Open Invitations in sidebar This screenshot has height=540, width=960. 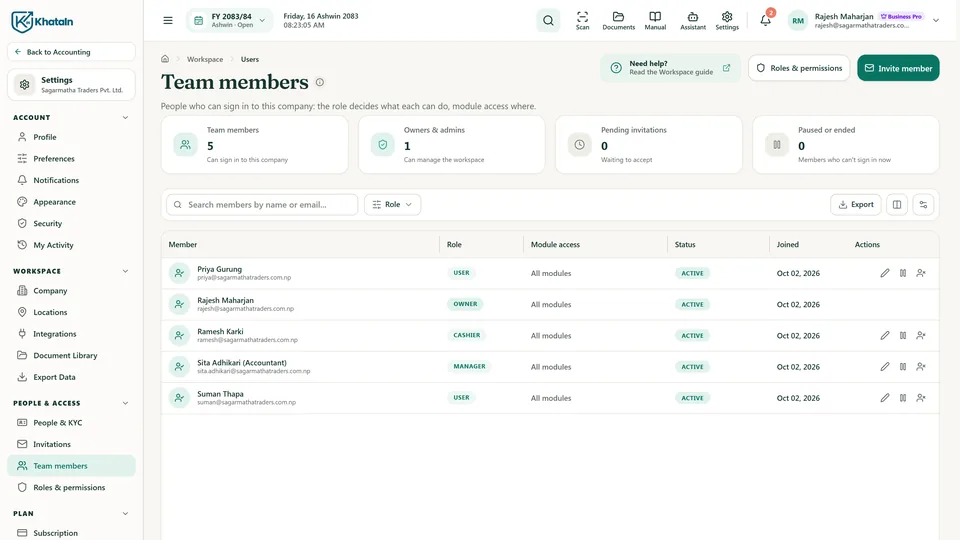[x=71, y=444]
